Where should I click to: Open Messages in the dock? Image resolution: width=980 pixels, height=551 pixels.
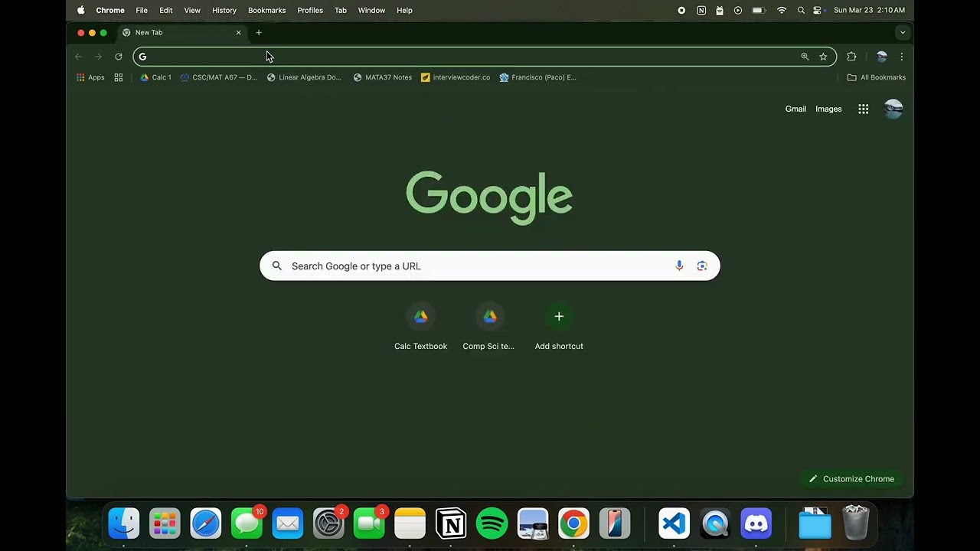coord(247,524)
